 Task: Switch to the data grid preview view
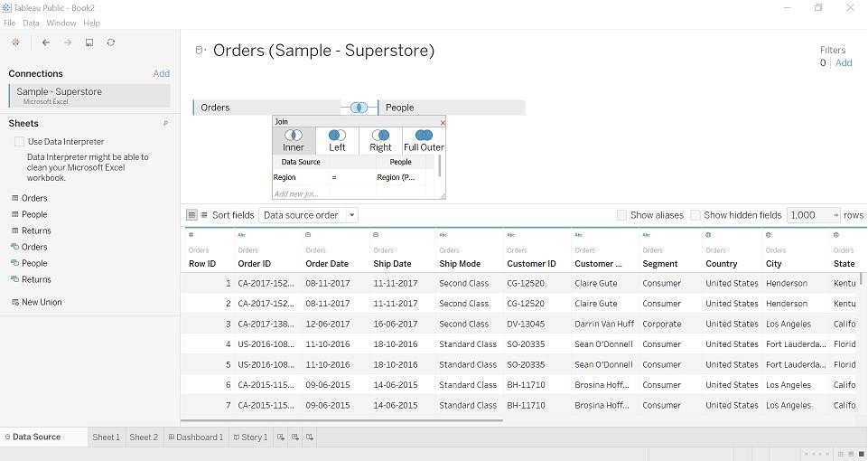(191, 215)
